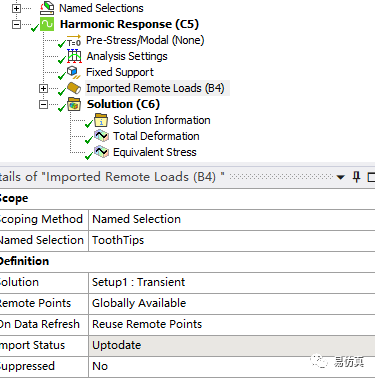The width and height of the screenshot is (375, 379).
Task: Select the Pre-Stress/Modal T=0 icon
Action: [74, 41]
